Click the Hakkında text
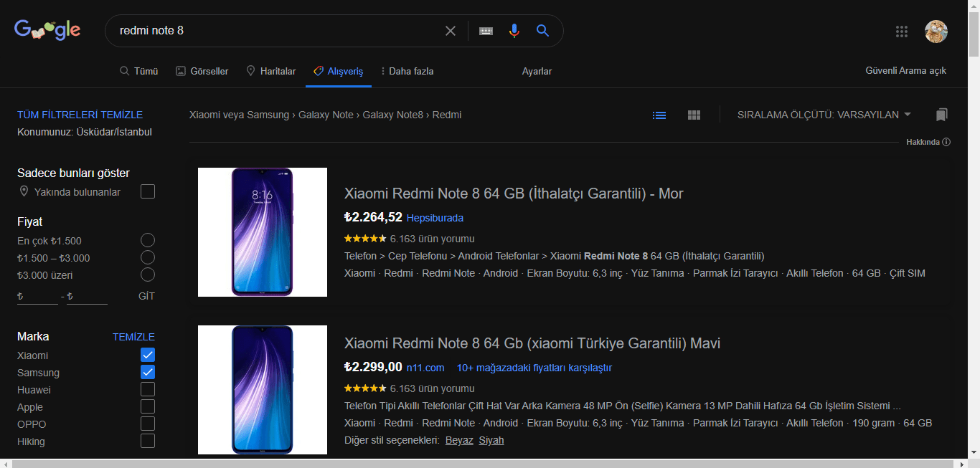Image resolution: width=980 pixels, height=468 pixels. pos(923,142)
